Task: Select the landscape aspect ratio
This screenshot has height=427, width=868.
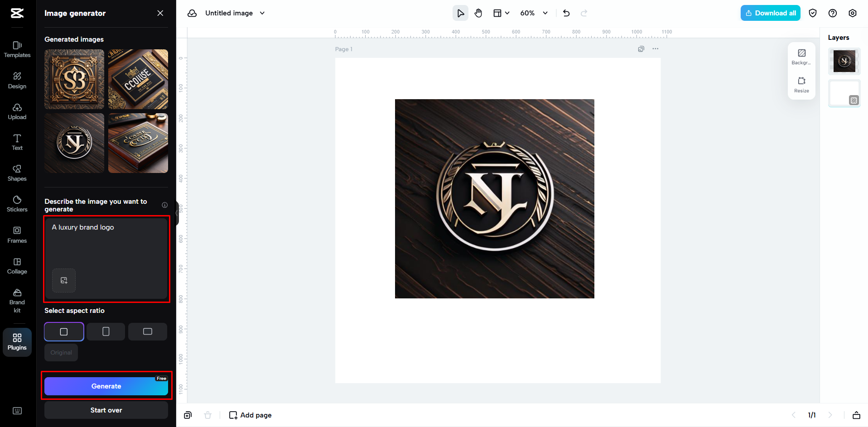Action: click(x=147, y=331)
